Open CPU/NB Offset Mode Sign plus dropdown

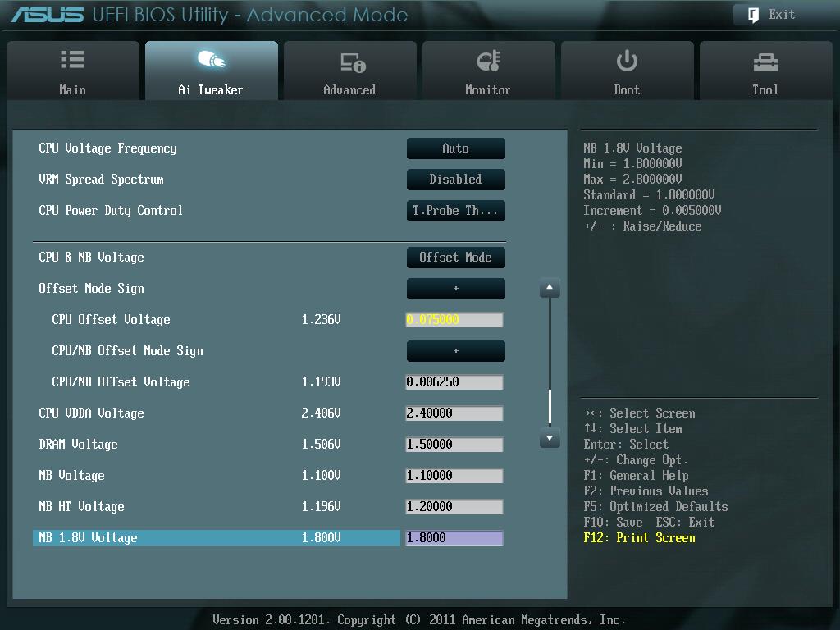[x=456, y=351]
